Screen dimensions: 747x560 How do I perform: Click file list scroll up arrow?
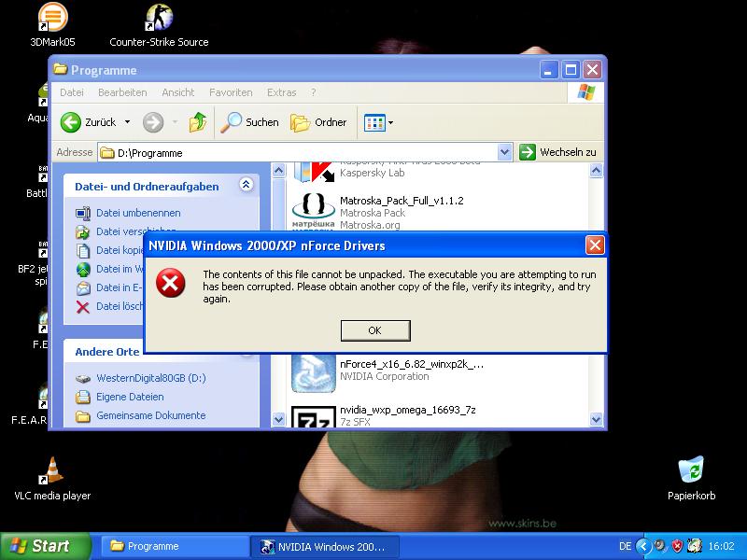pos(596,171)
